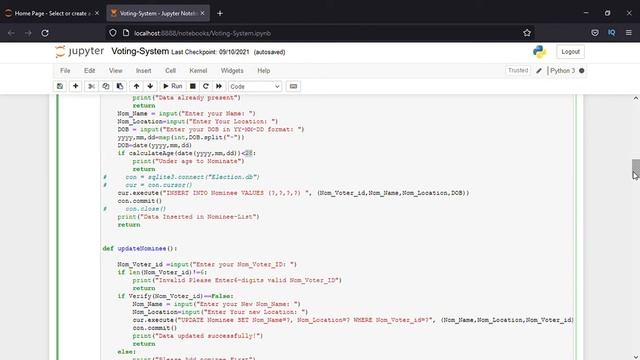Open the Edit menu
640x360 pixels.
[89, 71]
